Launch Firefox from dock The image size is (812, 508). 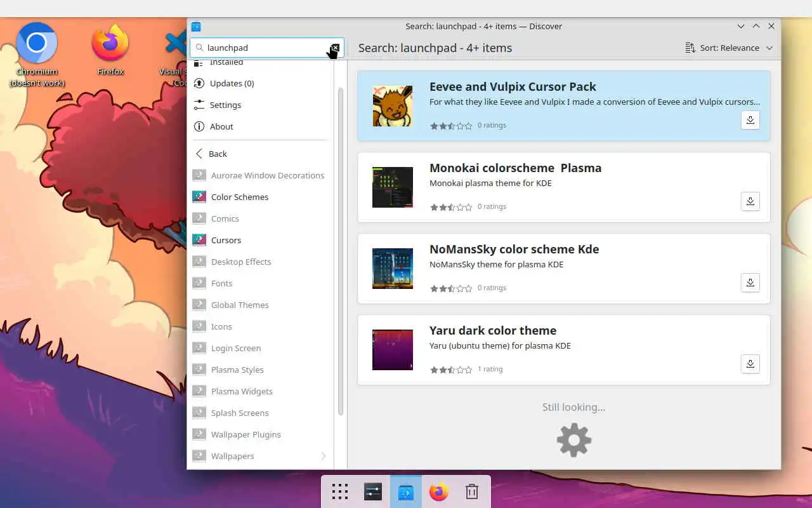(x=439, y=491)
